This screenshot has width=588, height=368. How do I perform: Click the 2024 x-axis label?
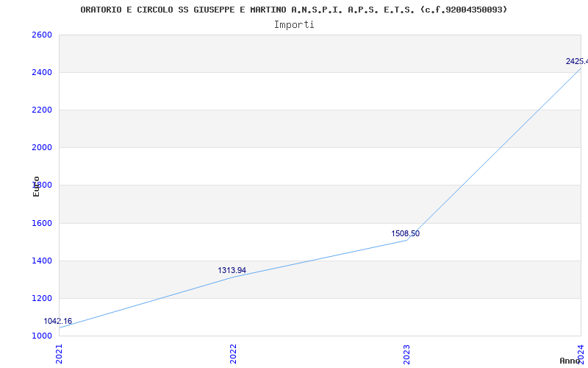(581, 353)
